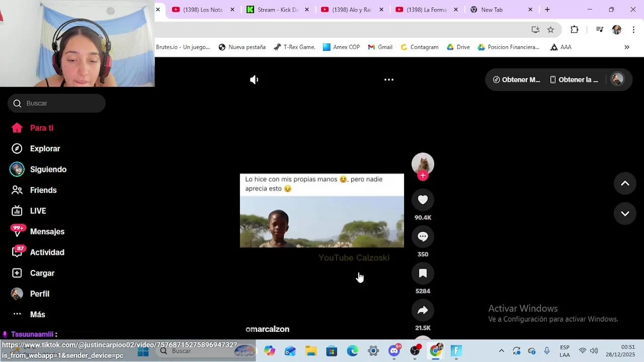Open the Gmail bookmark
Screen dimensions: 644x362
coord(380,47)
